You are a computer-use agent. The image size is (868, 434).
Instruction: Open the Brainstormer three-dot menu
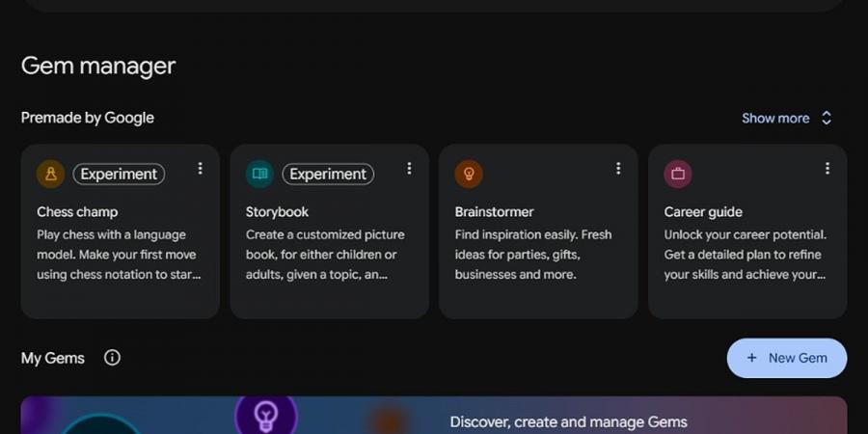618,168
